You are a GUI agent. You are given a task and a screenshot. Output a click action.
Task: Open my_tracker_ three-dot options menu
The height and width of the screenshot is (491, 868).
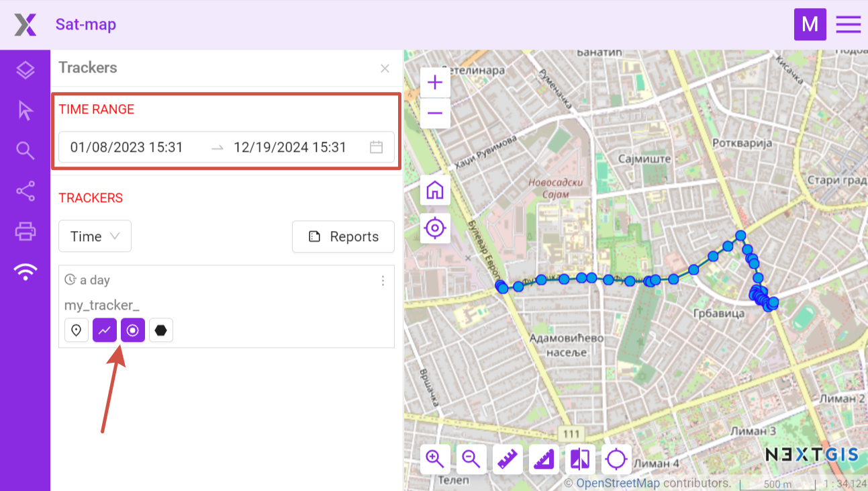tap(383, 281)
